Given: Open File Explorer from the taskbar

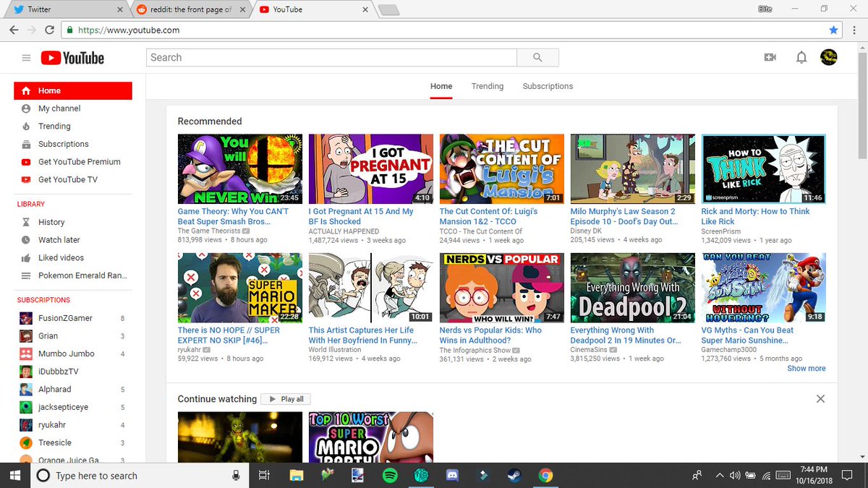Looking at the screenshot, I should (296, 475).
